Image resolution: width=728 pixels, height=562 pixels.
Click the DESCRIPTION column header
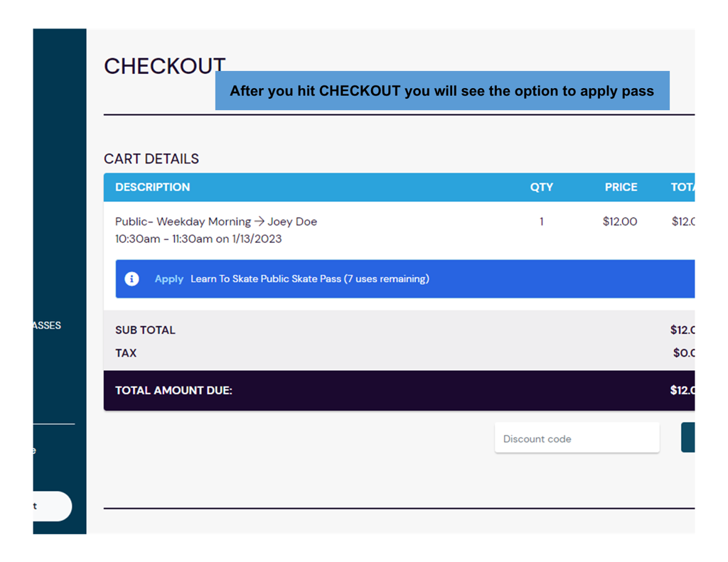(153, 188)
